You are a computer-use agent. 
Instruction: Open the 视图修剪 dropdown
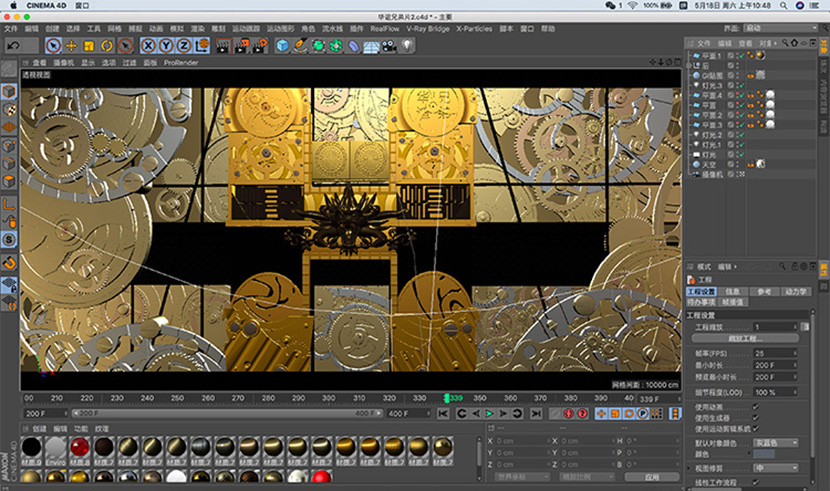[x=775, y=468]
